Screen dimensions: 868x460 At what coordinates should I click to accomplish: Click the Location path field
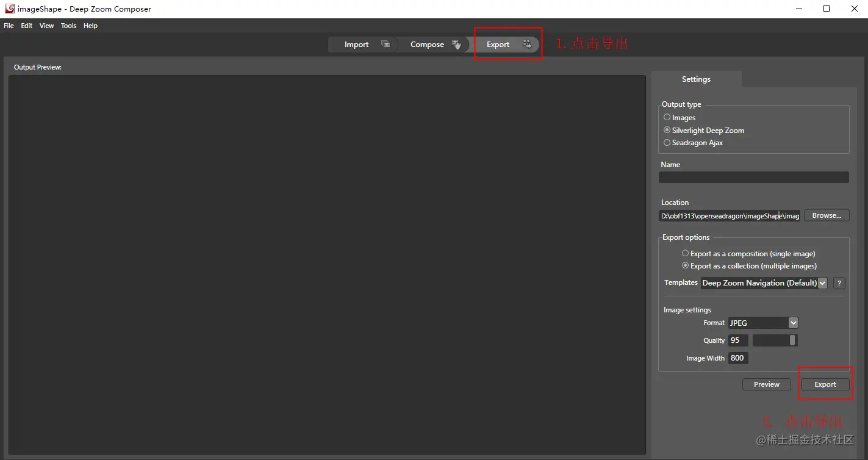[x=730, y=216]
